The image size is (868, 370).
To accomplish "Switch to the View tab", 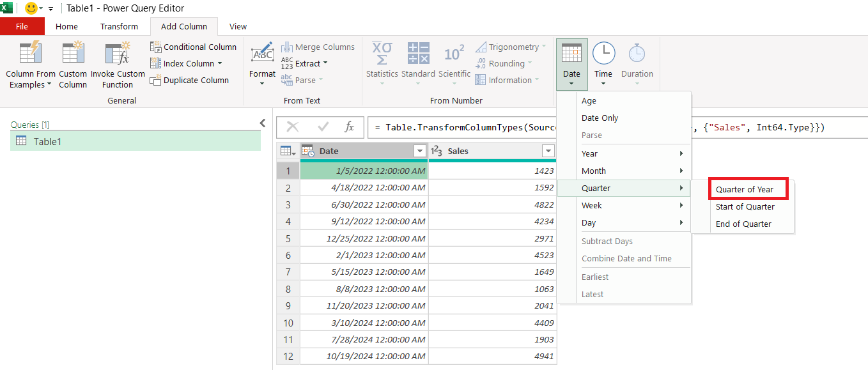I will 238,26.
